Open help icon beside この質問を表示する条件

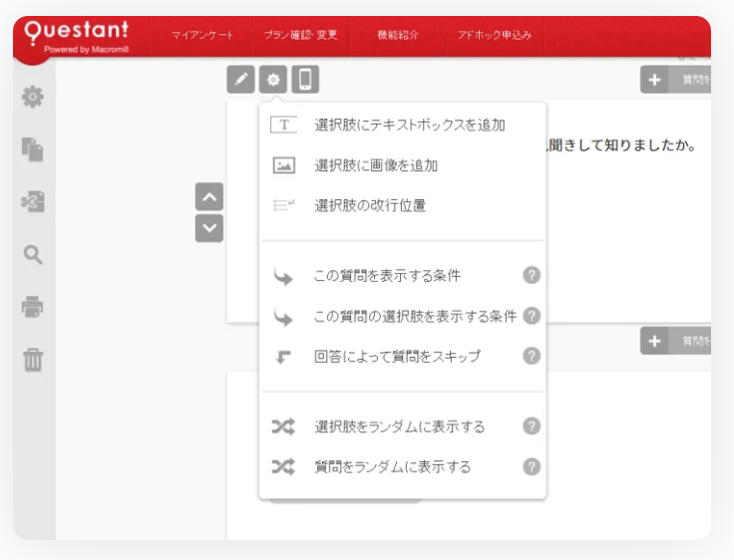pyautogui.click(x=532, y=275)
